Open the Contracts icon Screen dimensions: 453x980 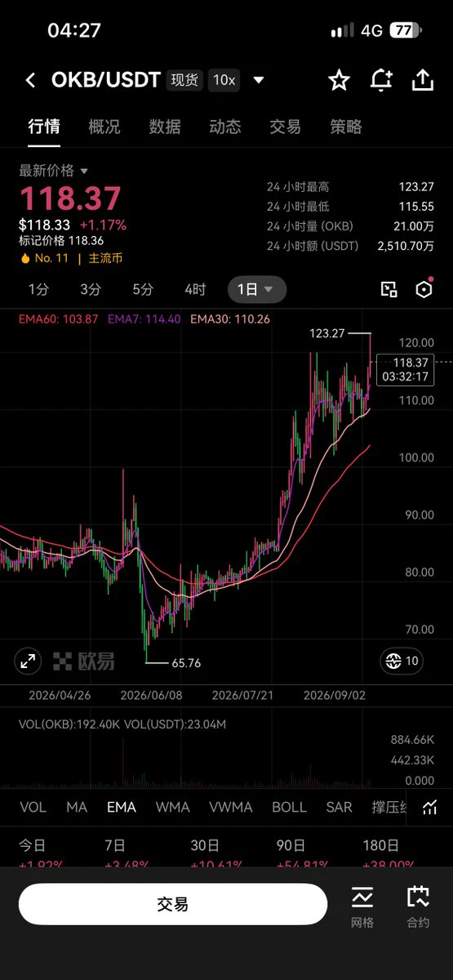(x=418, y=897)
